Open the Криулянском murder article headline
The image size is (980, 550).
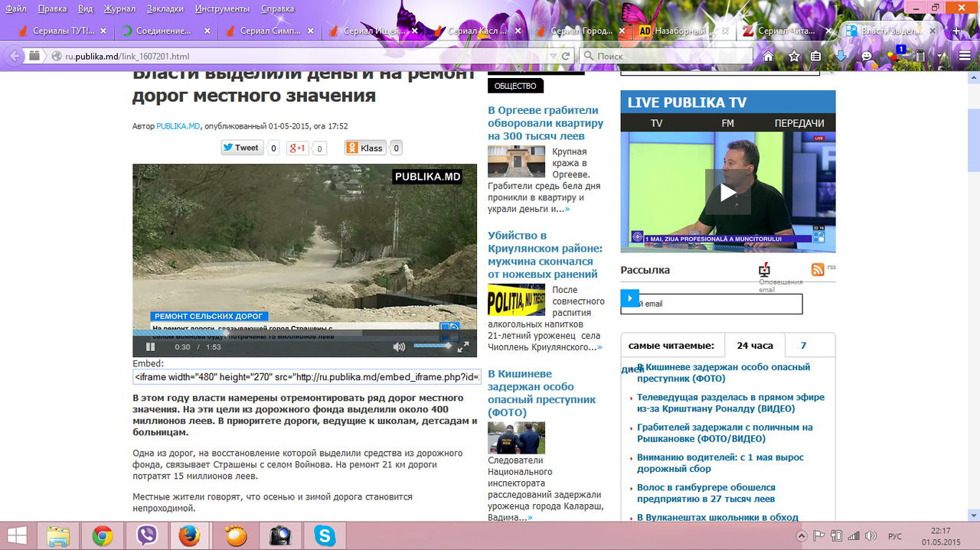pyautogui.click(x=545, y=255)
